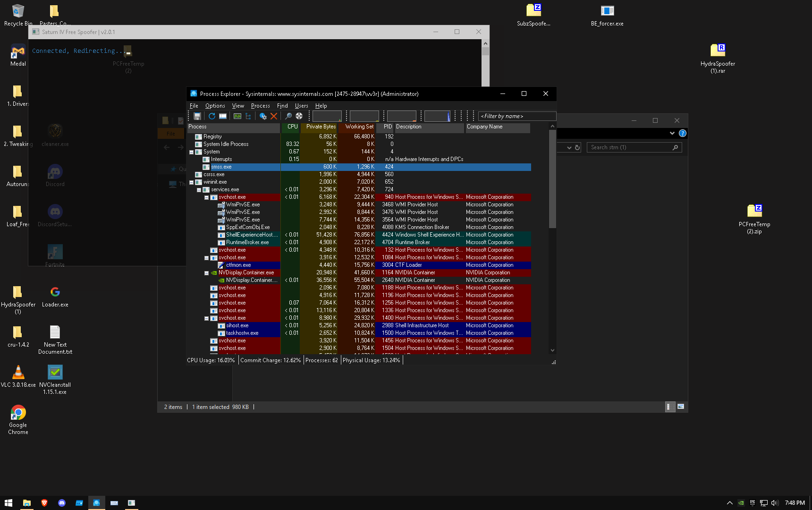Click the third mini graph in the Process Explorer toolbar

401,116
